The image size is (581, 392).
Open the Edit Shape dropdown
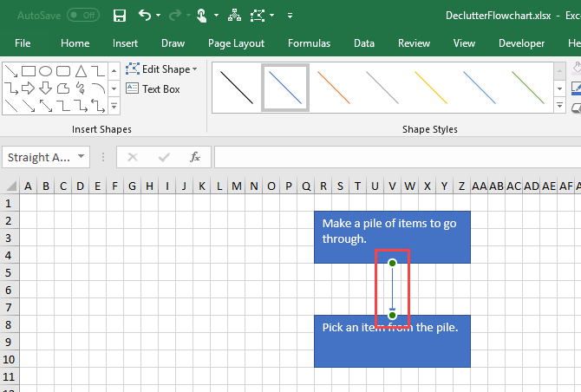point(162,69)
